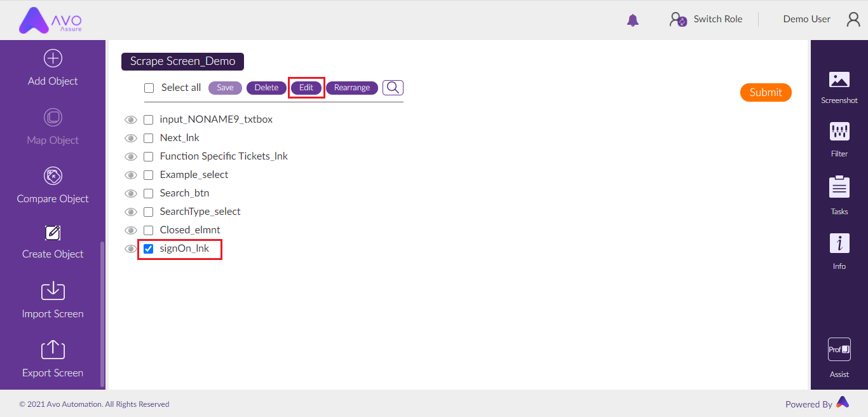Select the SearchType_select object name

(x=200, y=212)
